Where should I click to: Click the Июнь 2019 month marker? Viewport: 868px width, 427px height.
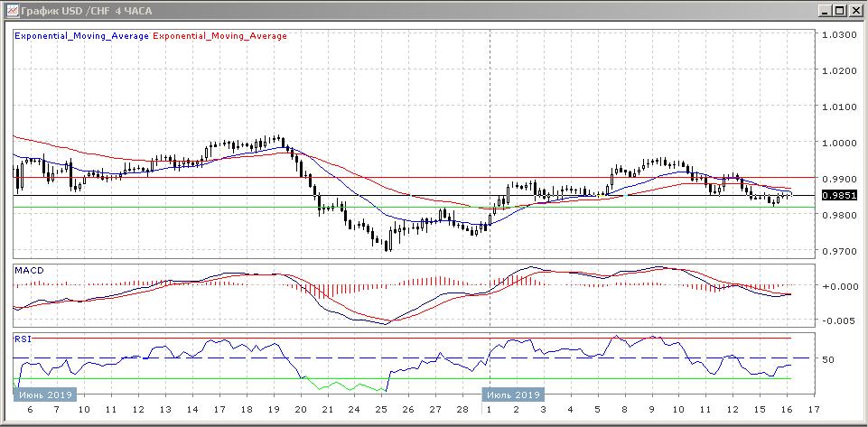point(44,395)
